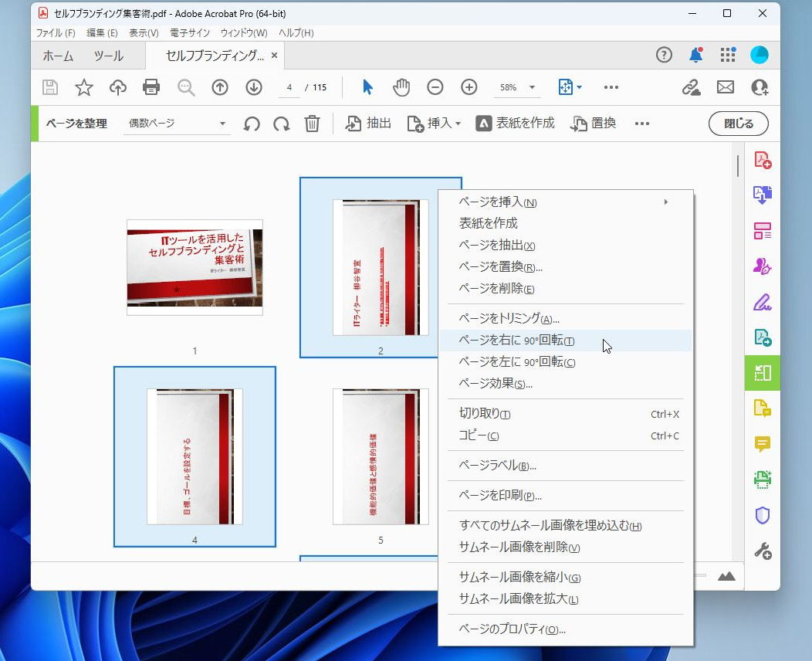This screenshot has height=661, width=812.
Task: Choose ページのプロパティ in context menu
Action: (x=565, y=629)
